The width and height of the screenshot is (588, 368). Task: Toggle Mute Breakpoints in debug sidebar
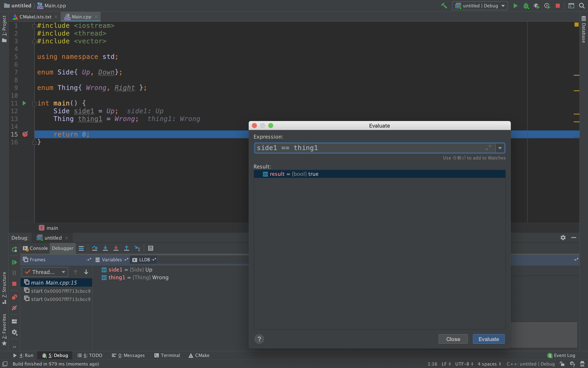(x=14, y=308)
